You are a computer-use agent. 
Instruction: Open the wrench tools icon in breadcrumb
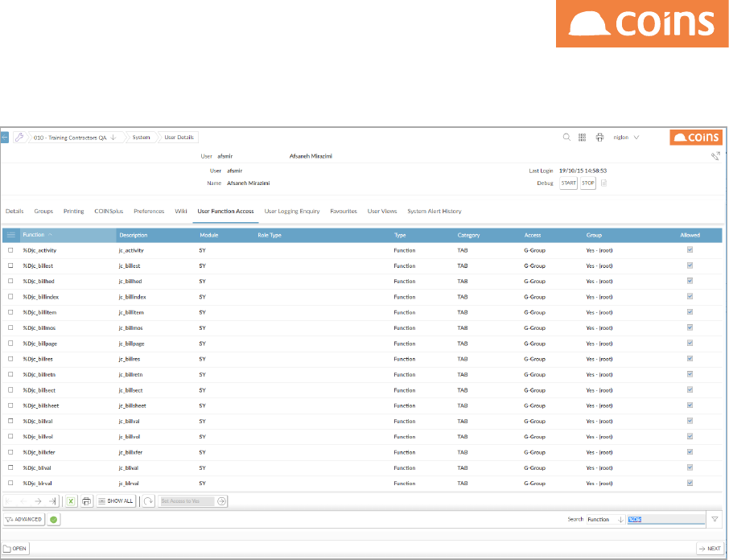pyautogui.click(x=19, y=137)
